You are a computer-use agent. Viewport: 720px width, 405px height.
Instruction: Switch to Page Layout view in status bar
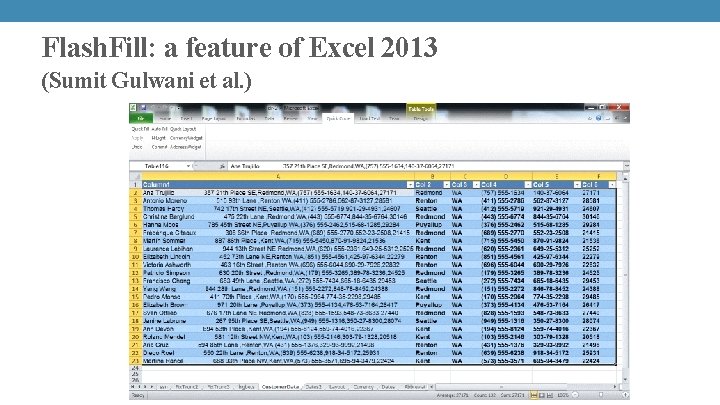(541, 395)
